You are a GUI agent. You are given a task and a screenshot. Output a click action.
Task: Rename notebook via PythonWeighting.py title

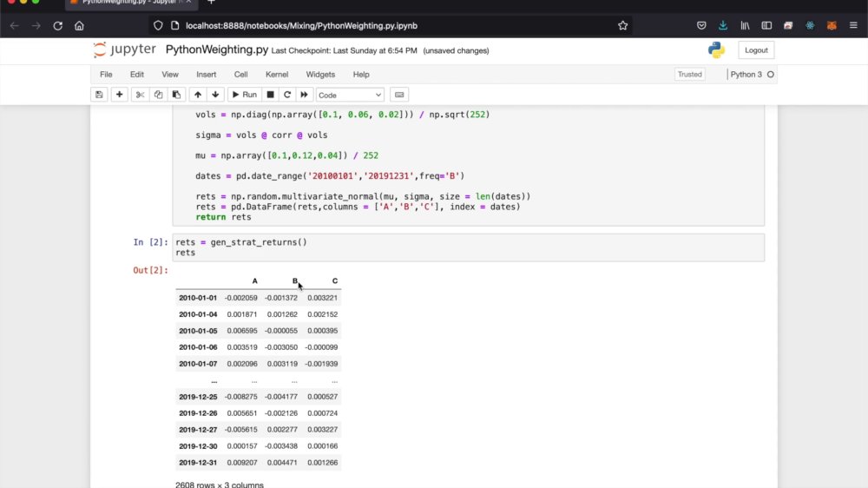tap(216, 49)
